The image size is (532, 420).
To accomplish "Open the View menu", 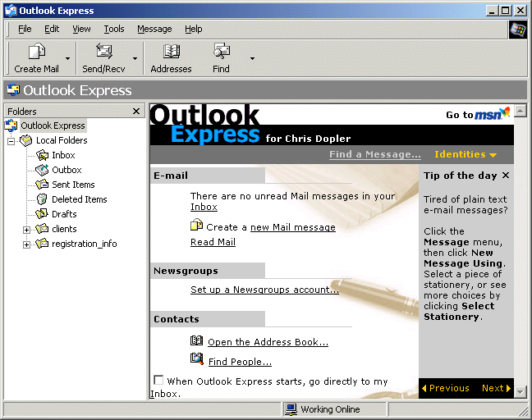I will 81,30.
